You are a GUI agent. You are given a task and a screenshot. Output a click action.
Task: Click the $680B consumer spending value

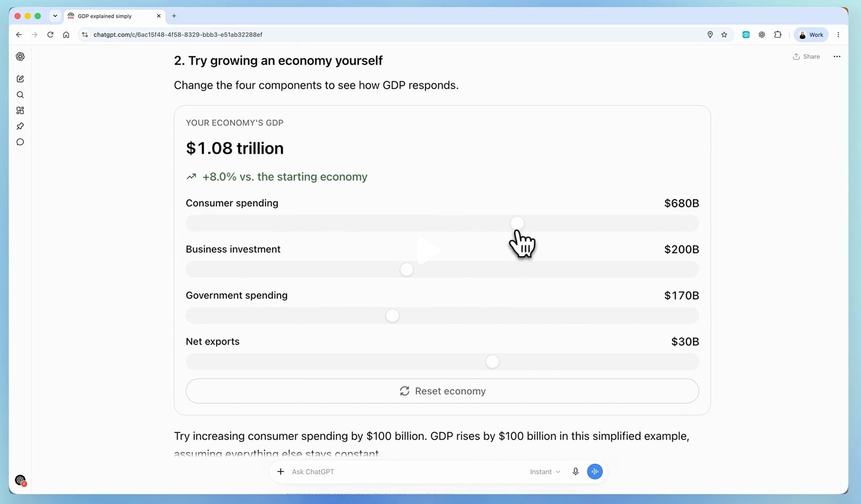(x=682, y=203)
